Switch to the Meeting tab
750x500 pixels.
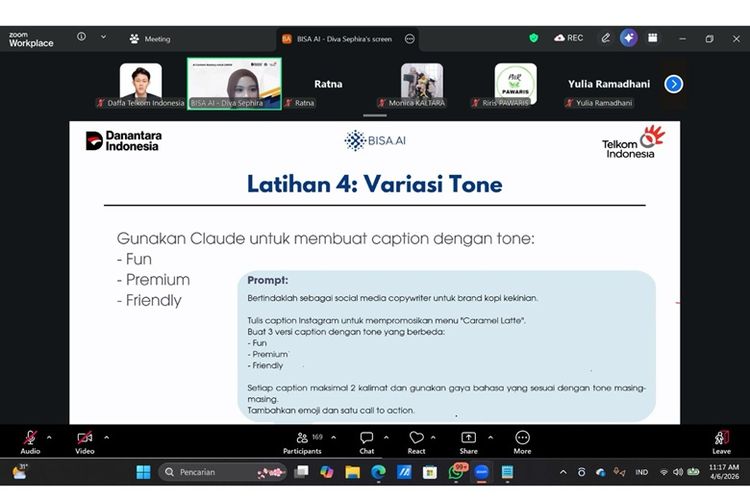(150, 39)
